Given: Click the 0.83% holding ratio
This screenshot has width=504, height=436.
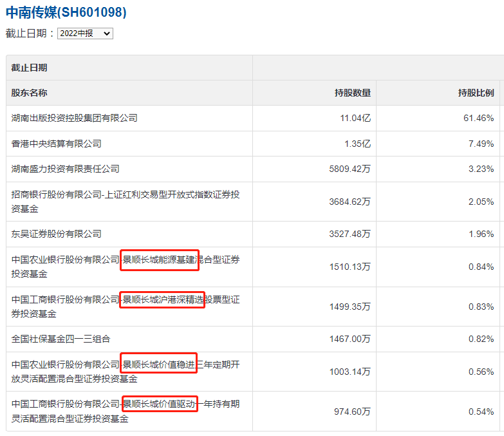Looking at the screenshot, I should point(481,307).
